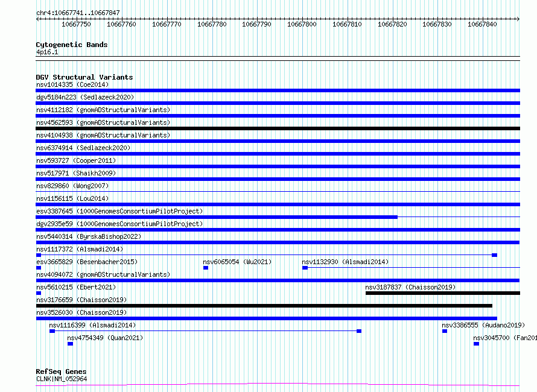
Task: Click ruler position 10667760
Action: pos(121,24)
